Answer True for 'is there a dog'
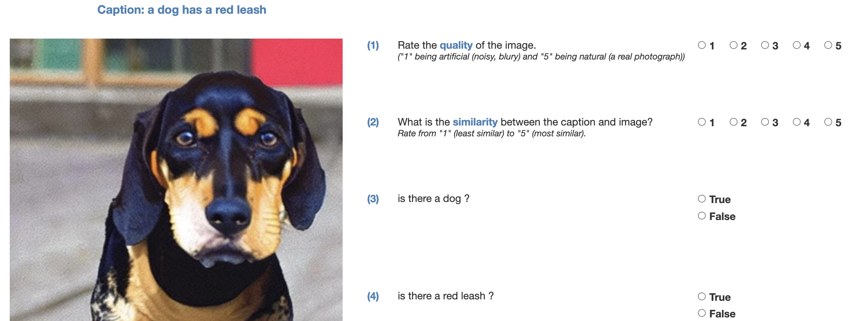This screenshot has height=321, width=868. [702, 199]
